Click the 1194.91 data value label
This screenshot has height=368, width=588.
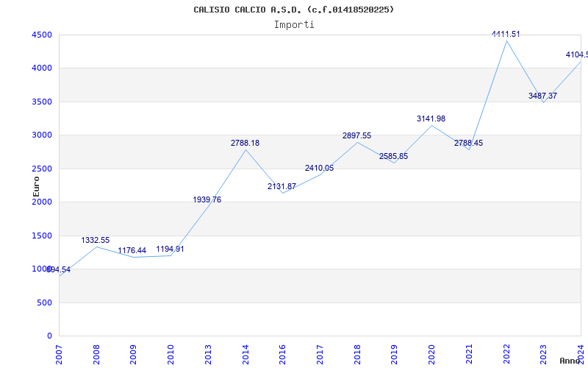tap(171, 249)
